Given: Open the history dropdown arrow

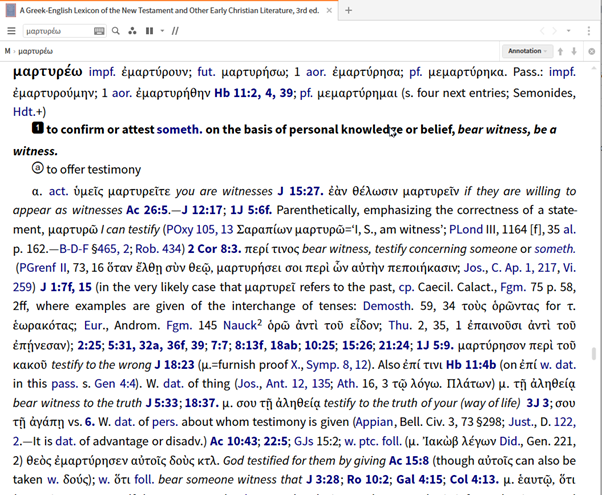Looking at the screenshot, I should pyautogui.click(x=569, y=31).
